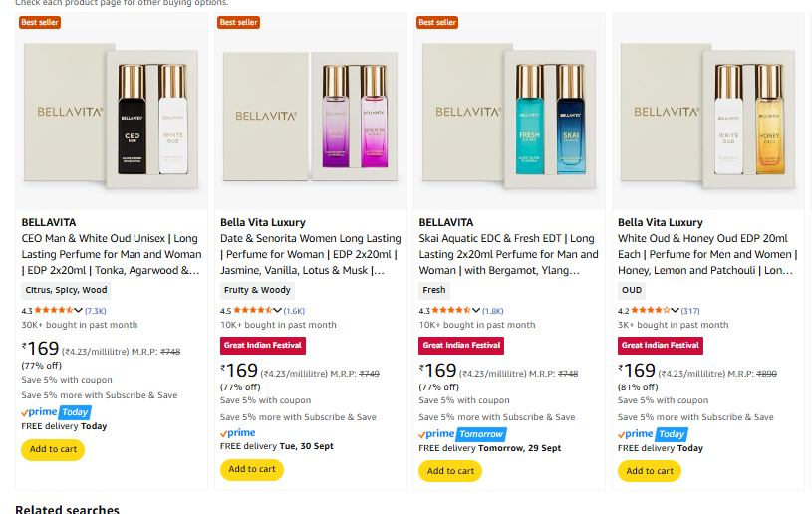
Task: Open 317 ratings link for White Oud & Honey Oud
Action: [690, 311]
